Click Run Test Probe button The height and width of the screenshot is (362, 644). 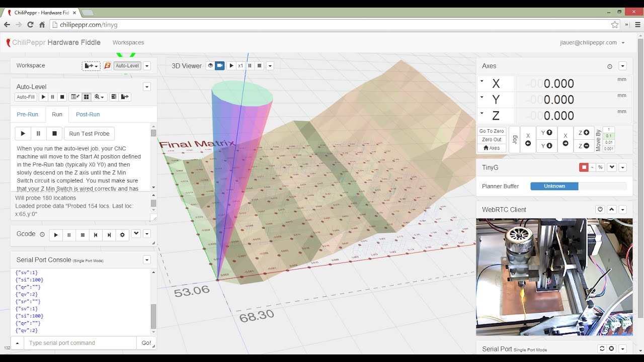89,134
